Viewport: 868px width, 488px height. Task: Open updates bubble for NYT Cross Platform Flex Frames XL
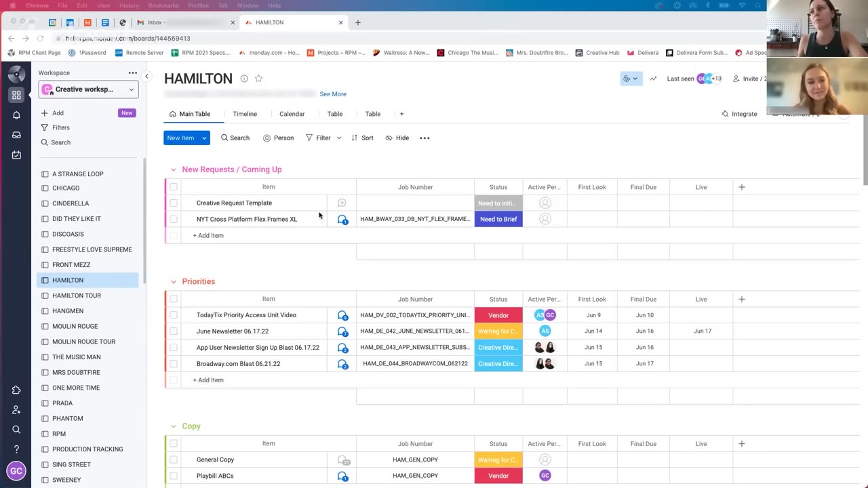tap(342, 220)
